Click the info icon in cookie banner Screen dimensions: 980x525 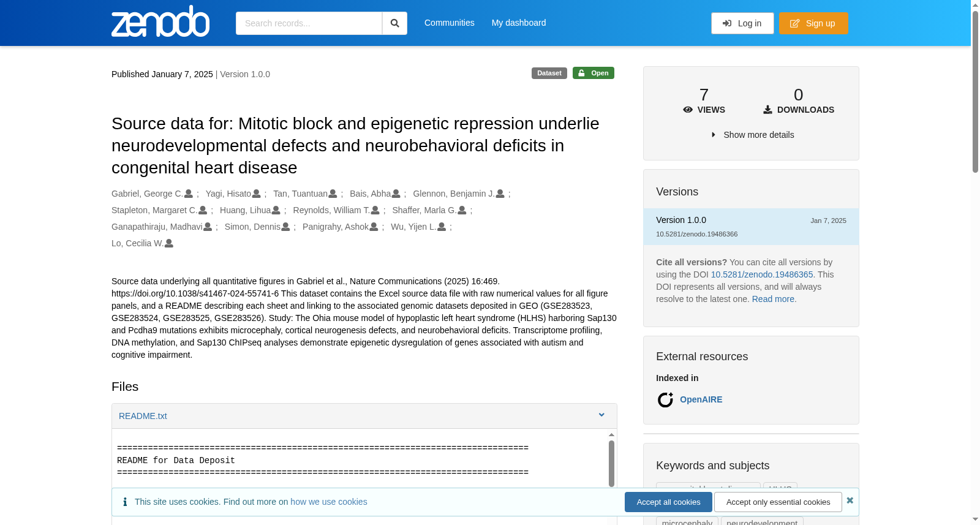coord(125,502)
